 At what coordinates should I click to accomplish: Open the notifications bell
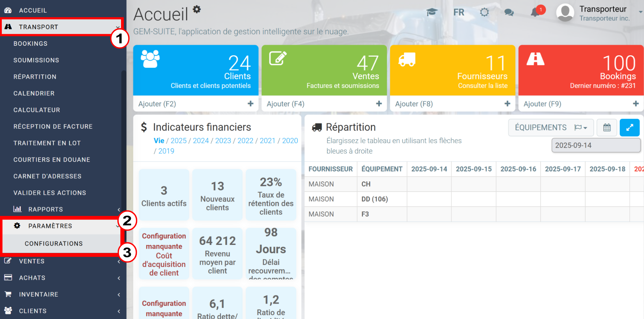coord(535,13)
